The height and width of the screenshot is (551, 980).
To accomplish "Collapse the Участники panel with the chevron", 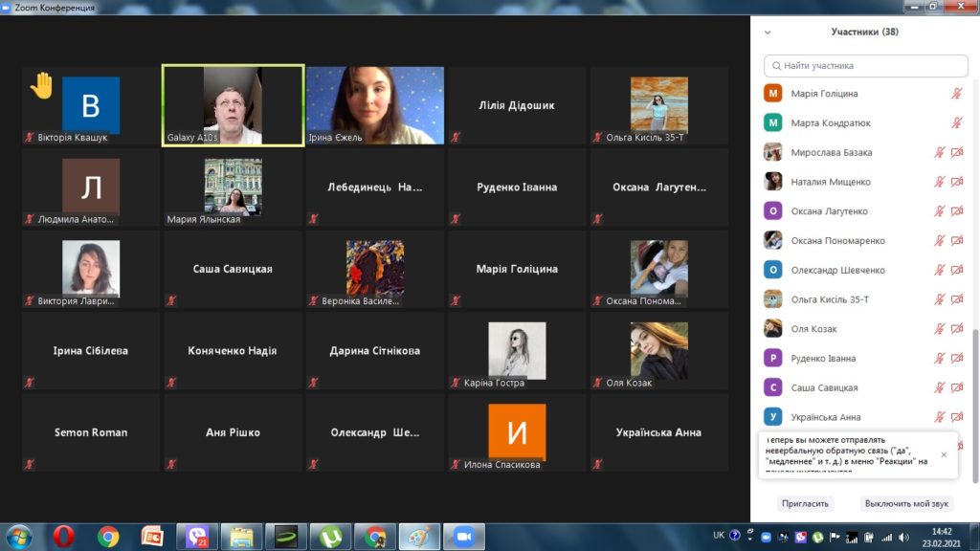I will coord(767,32).
